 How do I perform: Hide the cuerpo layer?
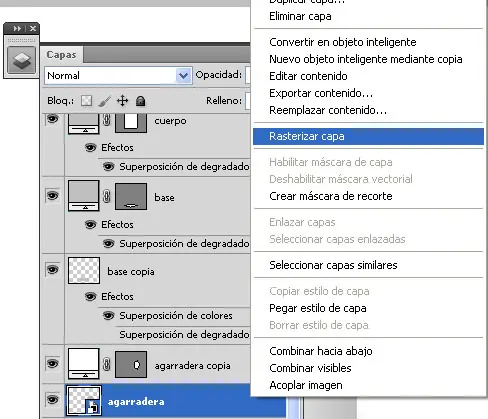coord(53,119)
